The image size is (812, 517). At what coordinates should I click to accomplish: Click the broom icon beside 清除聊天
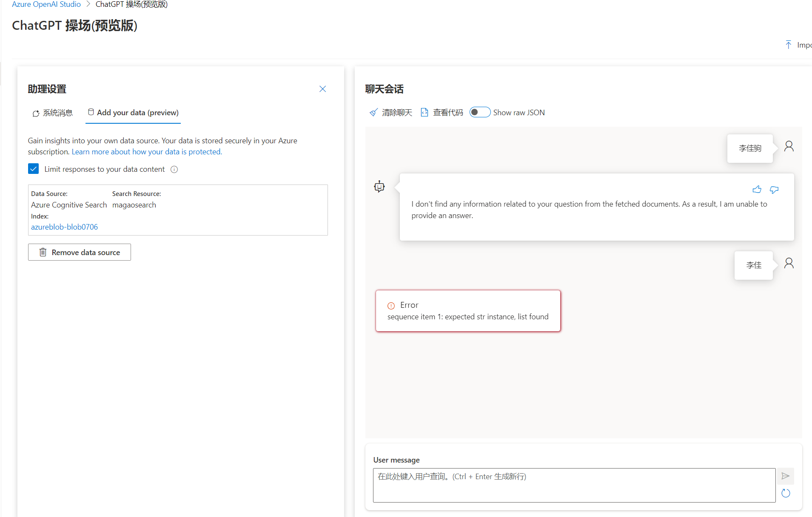pos(373,113)
